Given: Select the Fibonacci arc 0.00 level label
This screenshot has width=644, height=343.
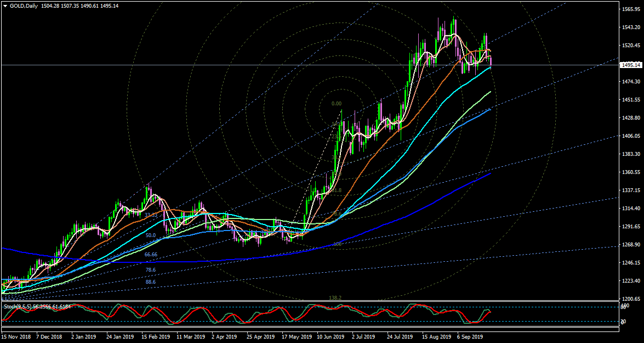Looking at the screenshot, I should coord(337,104).
